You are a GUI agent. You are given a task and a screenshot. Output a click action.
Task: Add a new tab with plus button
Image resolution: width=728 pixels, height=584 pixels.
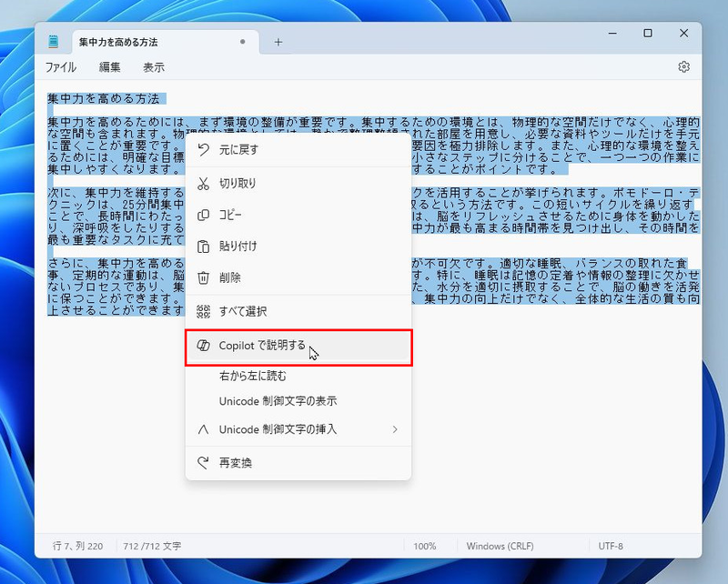coord(278,42)
